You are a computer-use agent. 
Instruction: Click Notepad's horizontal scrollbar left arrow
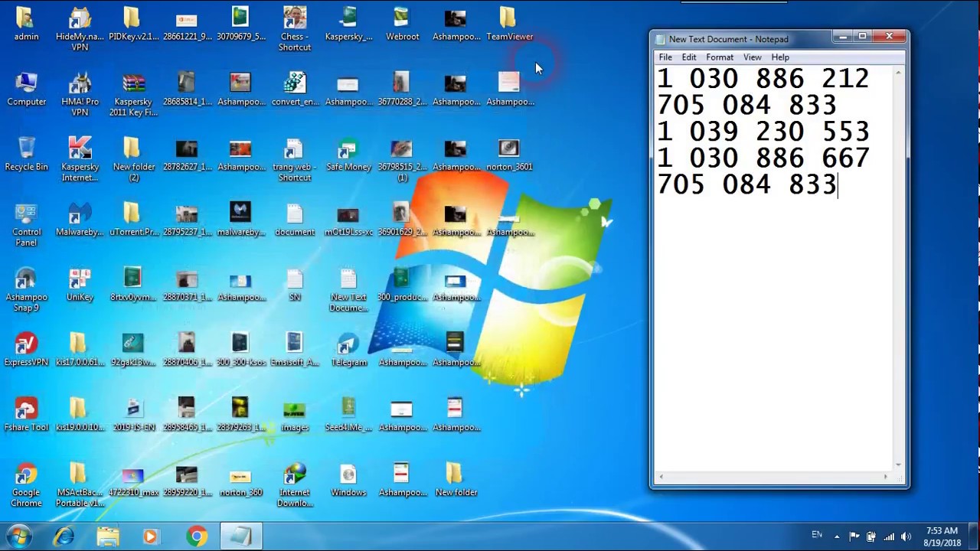pyautogui.click(x=661, y=477)
